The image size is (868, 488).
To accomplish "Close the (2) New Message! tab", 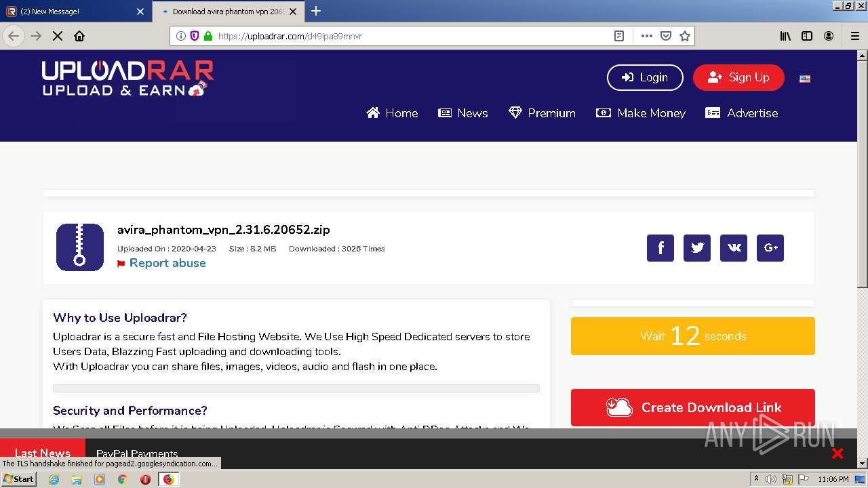I will point(140,12).
